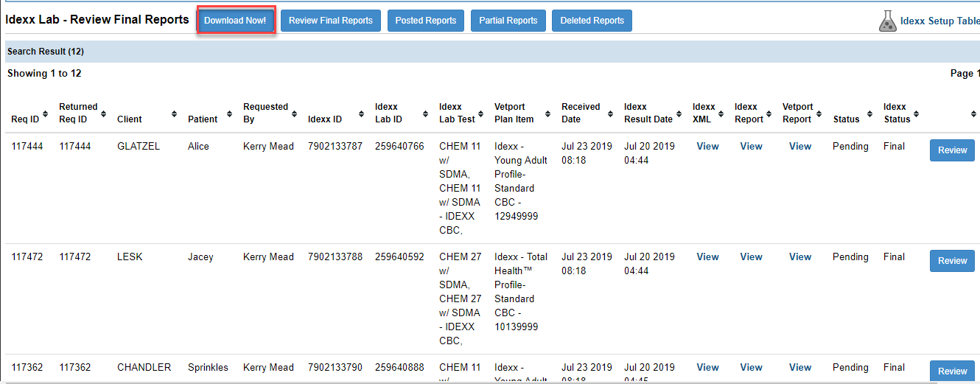Click Final status in GLATZEL row
Image resolution: width=980 pixels, height=384 pixels.
(x=894, y=147)
